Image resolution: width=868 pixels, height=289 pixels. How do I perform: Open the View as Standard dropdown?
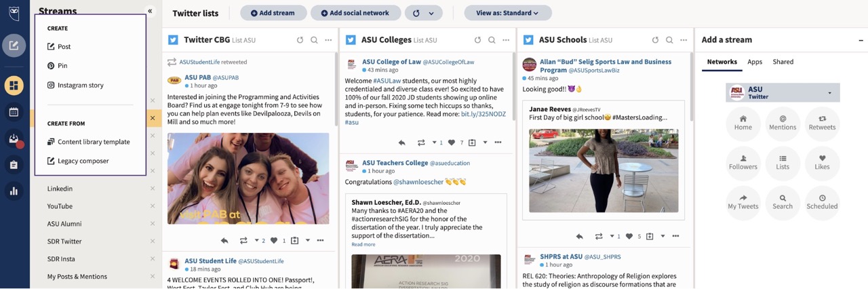click(507, 13)
